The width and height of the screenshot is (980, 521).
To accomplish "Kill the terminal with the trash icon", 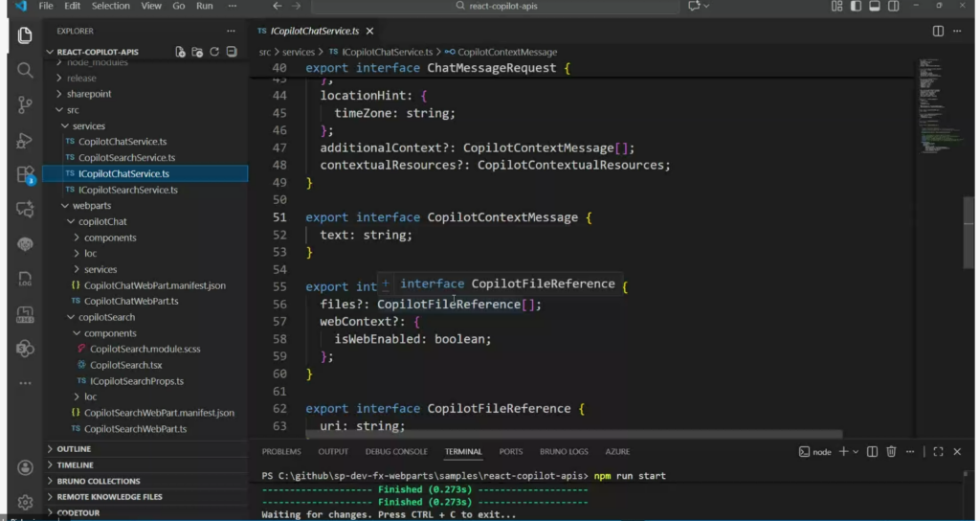I will pyautogui.click(x=891, y=452).
